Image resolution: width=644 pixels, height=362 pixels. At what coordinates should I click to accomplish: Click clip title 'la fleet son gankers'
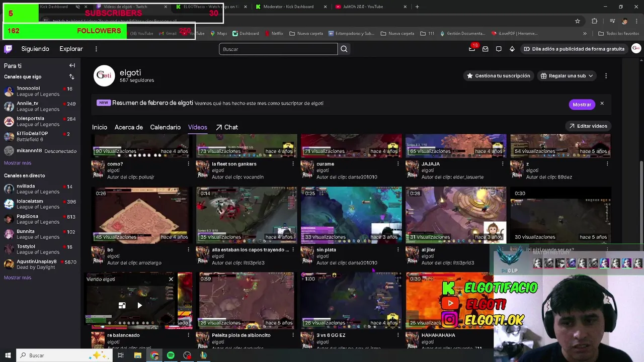(x=234, y=164)
